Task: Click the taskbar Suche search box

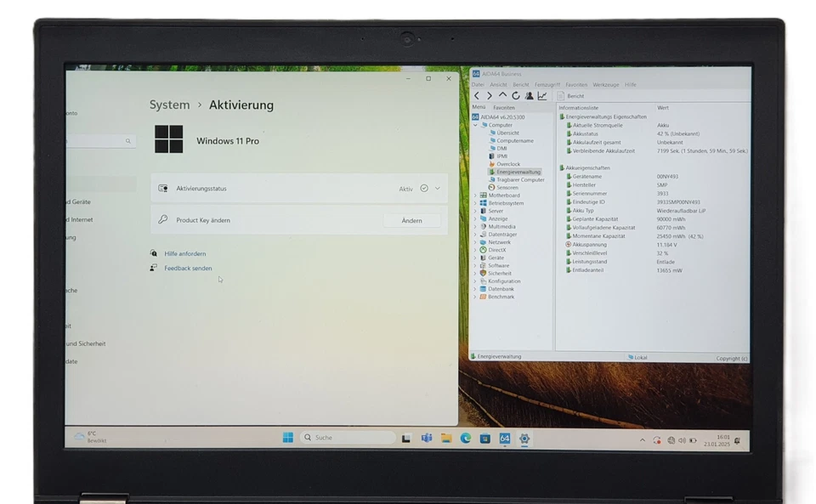Action: (348, 438)
